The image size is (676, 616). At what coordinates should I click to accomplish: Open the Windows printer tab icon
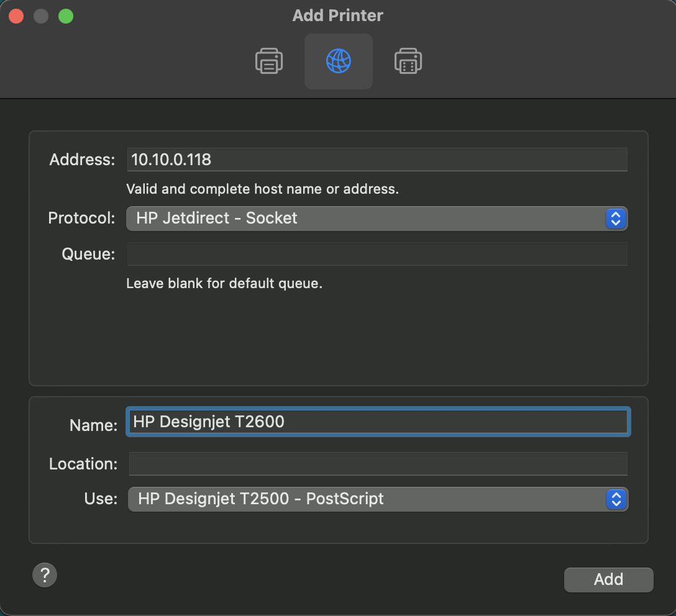point(408,61)
